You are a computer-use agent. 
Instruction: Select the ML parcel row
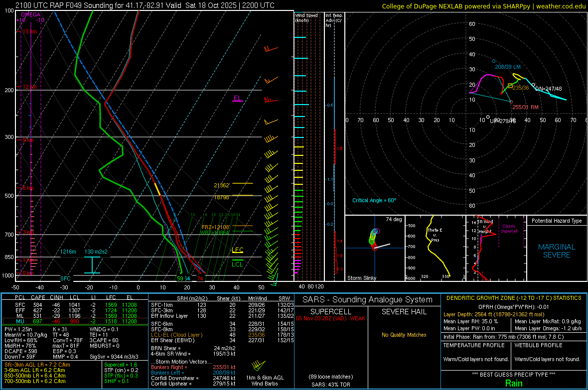75,316
